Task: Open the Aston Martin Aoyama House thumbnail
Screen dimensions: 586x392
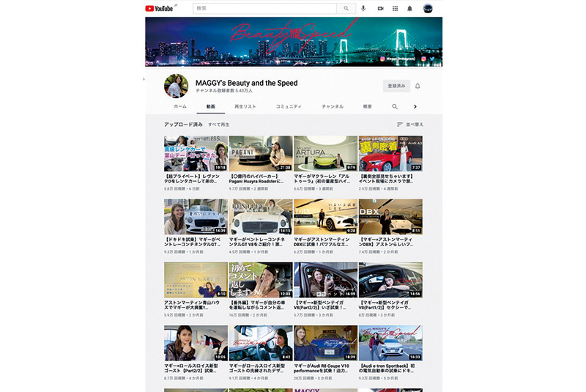Action: tap(196, 280)
